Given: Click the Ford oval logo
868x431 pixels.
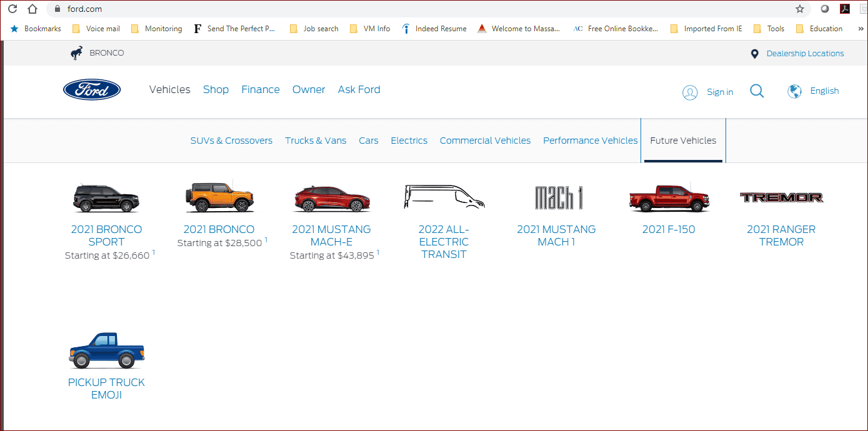Looking at the screenshot, I should [92, 90].
